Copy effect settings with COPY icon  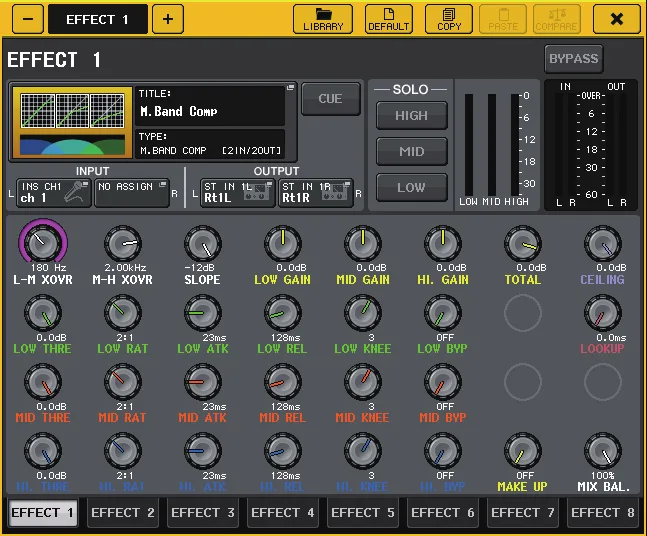click(x=449, y=19)
